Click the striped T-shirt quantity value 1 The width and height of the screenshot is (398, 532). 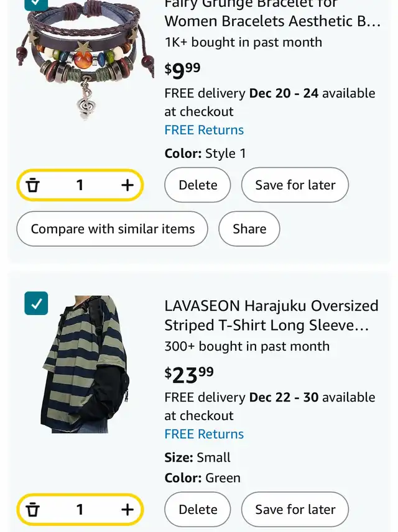(x=80, y=510)
